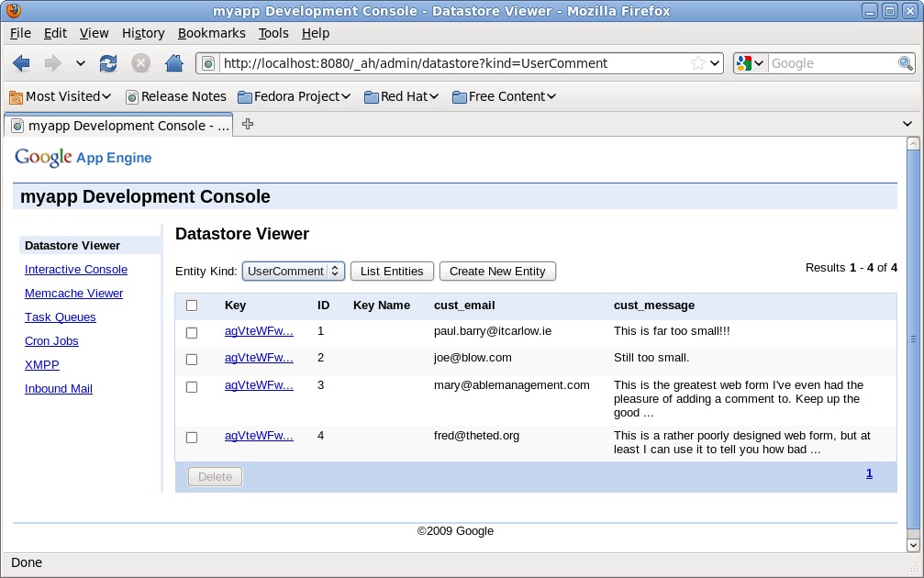Click into the URL address field
Screen dimensions: 924x578
pos(450,63)
